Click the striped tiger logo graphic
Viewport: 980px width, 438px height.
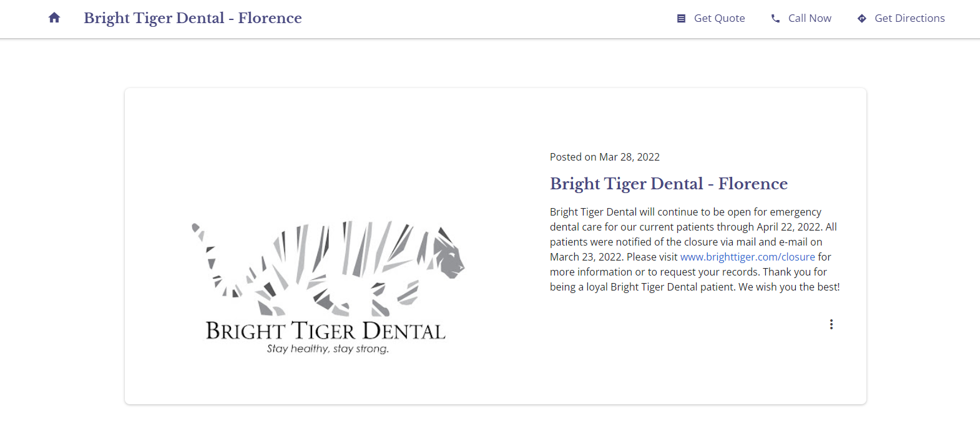[x=328, y=268]
